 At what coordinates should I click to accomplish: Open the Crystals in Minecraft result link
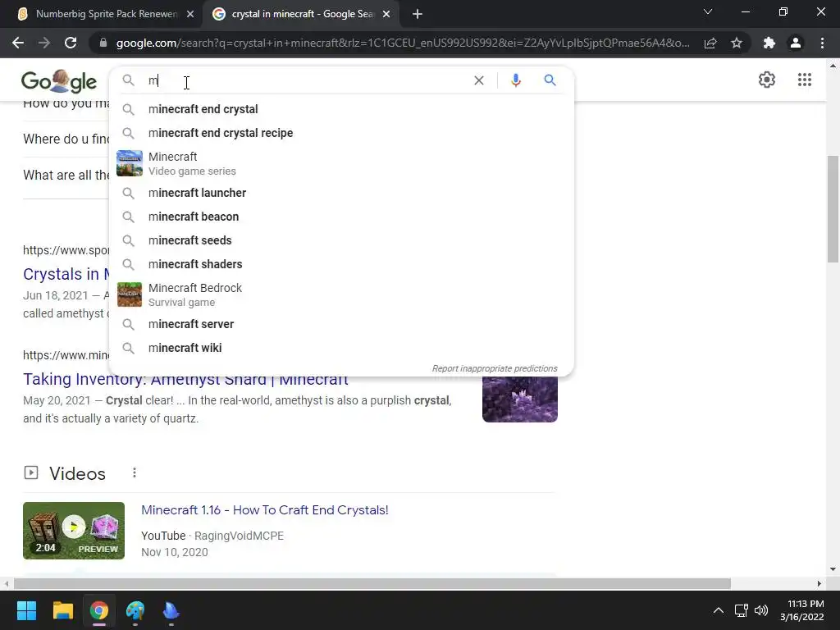pos(66,274)
